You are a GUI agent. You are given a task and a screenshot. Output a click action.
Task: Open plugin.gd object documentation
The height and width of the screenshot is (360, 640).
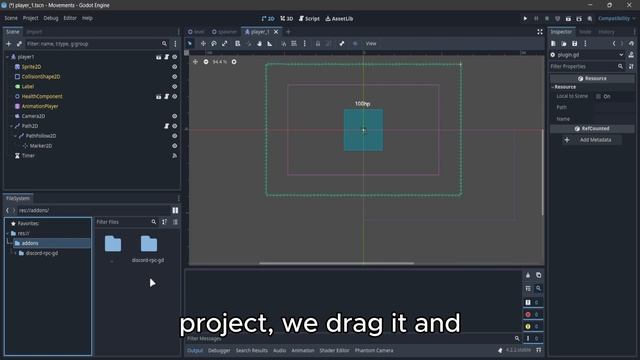(x=631, y=55)
